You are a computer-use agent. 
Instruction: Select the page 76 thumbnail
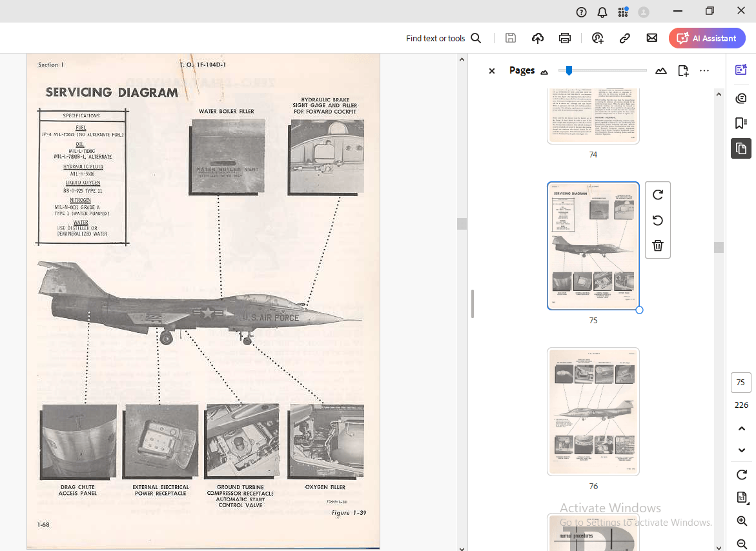(x=593, y=412)
